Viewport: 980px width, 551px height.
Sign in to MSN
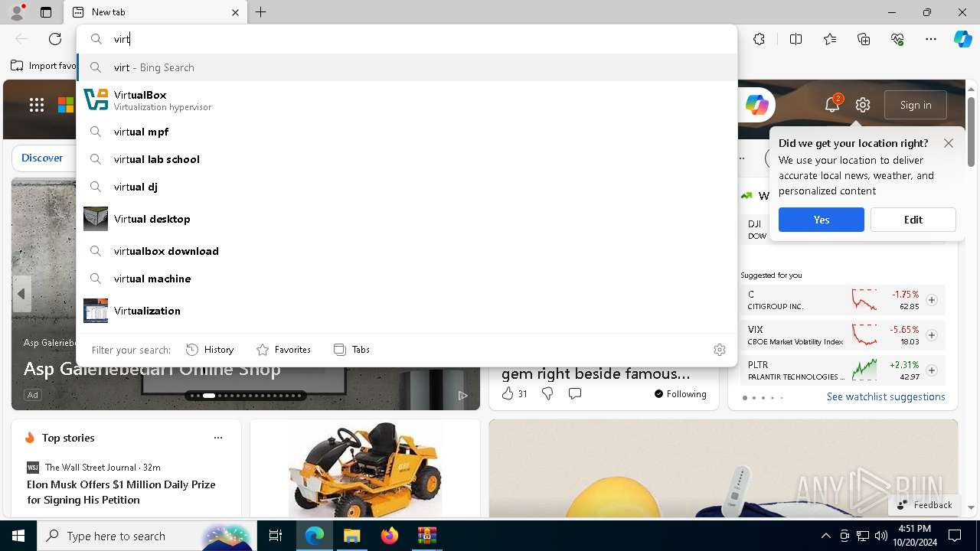click(x=916, y=105)
